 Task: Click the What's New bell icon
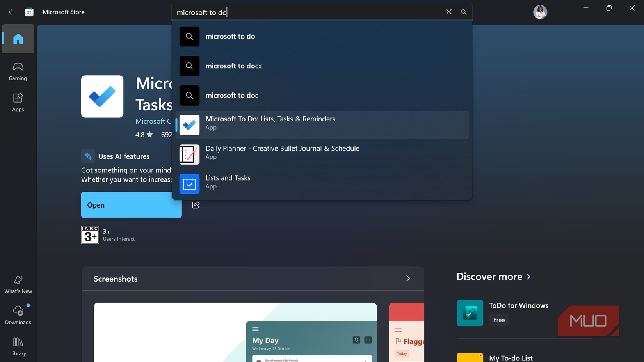(x=18, y=280)
